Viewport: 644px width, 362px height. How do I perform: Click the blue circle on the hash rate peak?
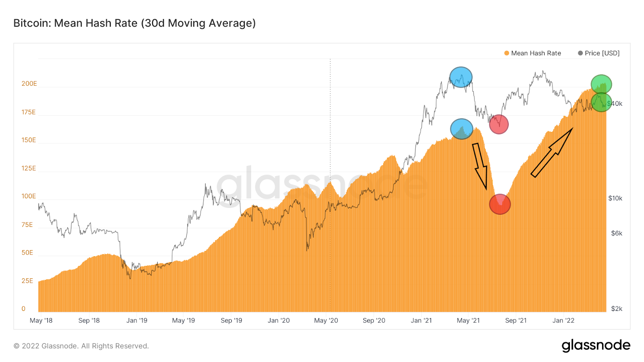click(462, 129)
